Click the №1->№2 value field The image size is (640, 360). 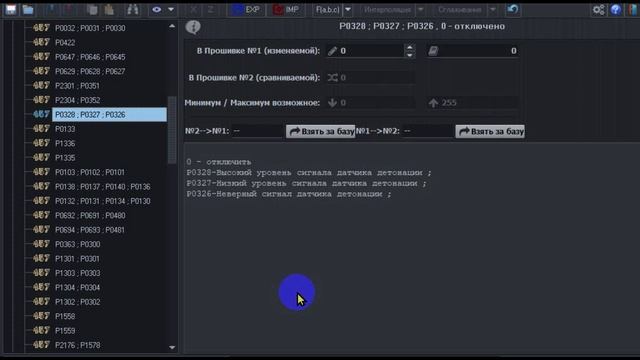427,131
